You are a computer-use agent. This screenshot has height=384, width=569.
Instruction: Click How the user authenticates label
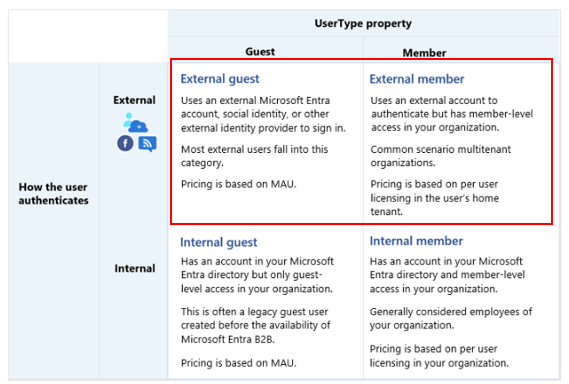coord(53,193)
